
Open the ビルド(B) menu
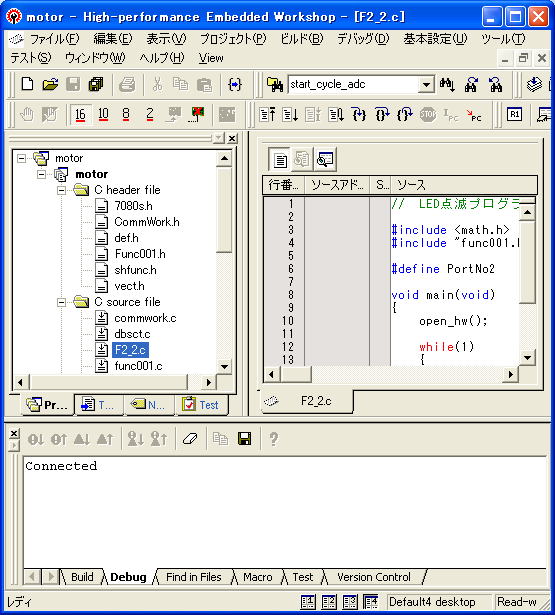(302, 39)
